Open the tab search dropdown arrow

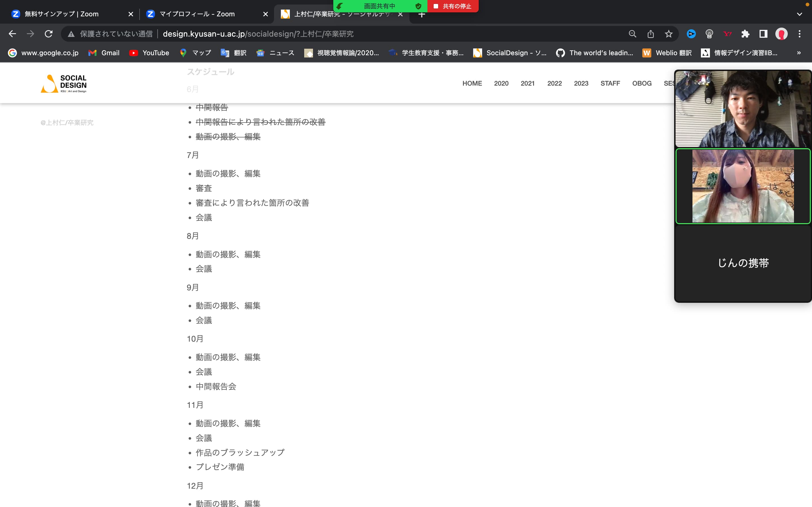click(x=799, y=14)
